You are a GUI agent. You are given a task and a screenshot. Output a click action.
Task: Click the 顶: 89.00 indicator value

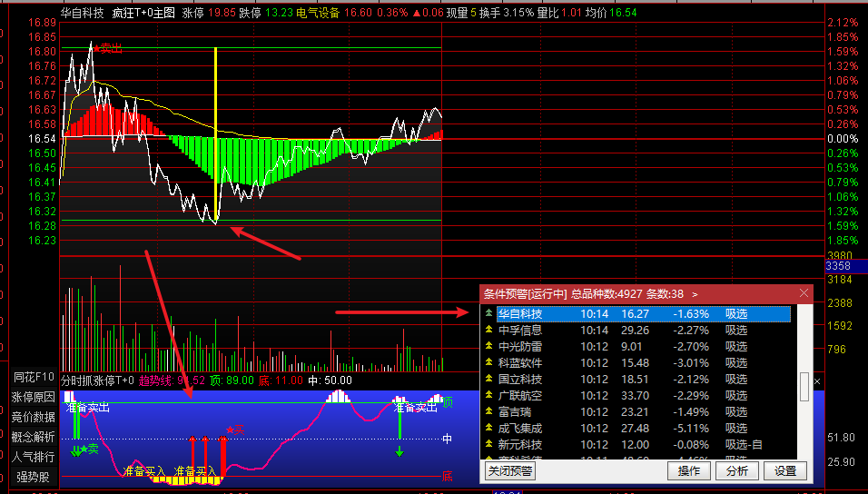tap(232, 380)
